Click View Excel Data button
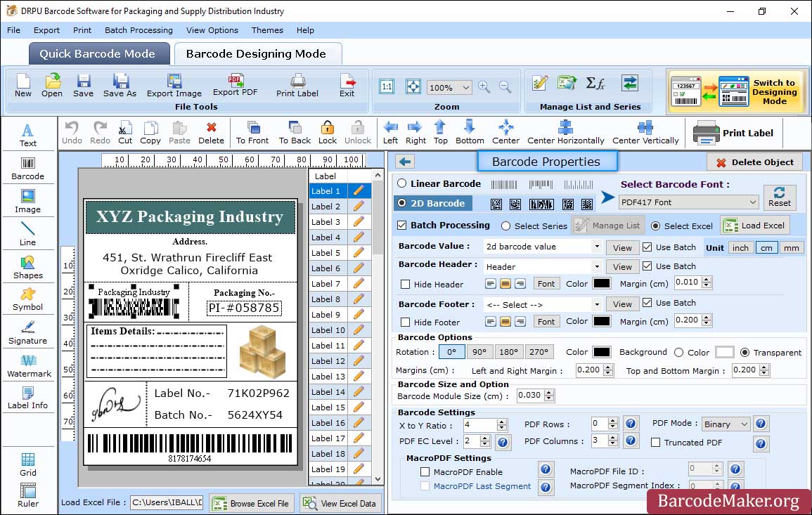Screen dimensions: 812x515 click(x=340, y=503)
